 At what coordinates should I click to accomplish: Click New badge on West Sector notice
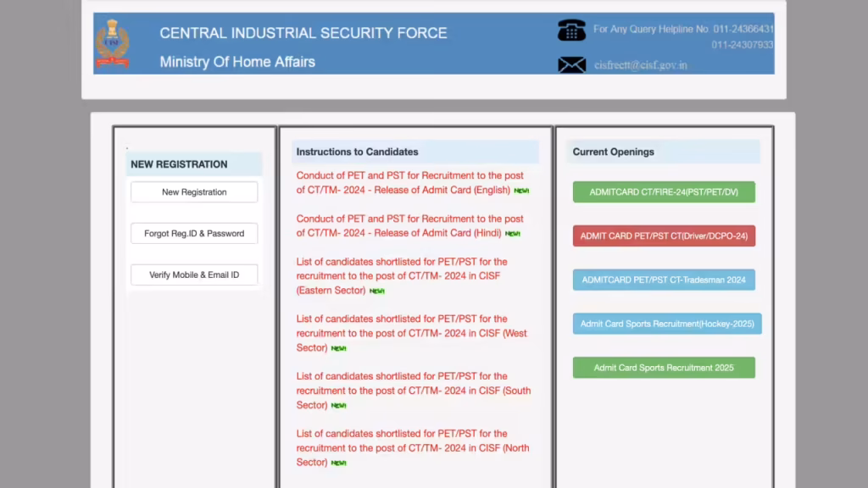pos(339,348)
